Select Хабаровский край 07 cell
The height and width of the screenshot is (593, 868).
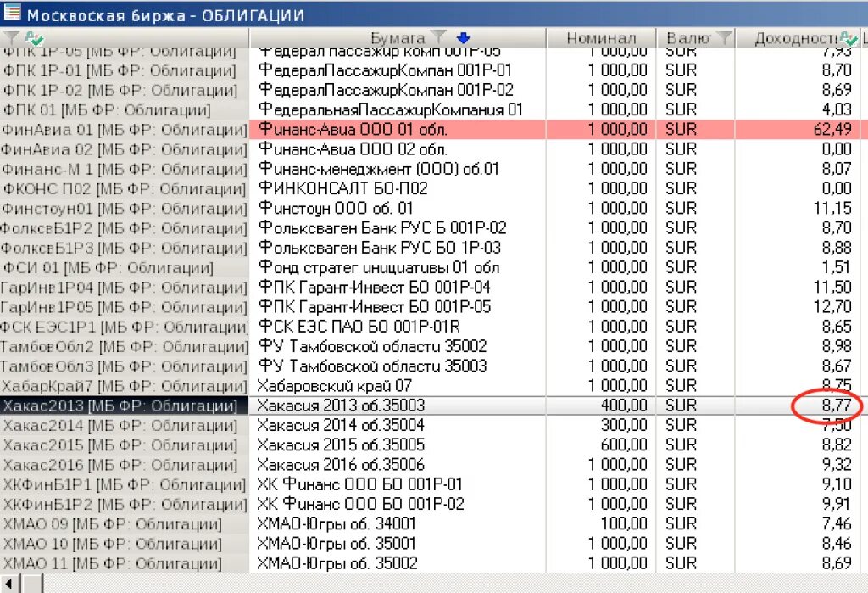(x=398, y=386)
